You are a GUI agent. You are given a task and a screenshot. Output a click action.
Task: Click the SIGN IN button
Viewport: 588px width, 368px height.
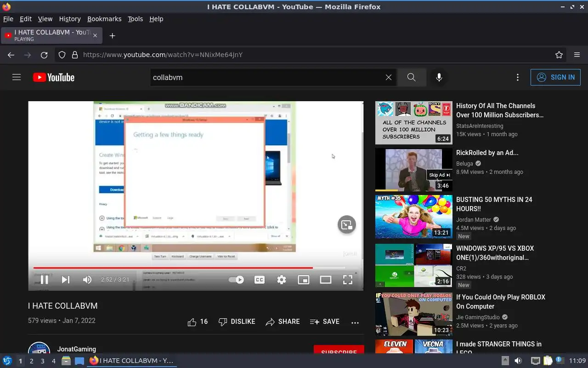coord(555,77)
